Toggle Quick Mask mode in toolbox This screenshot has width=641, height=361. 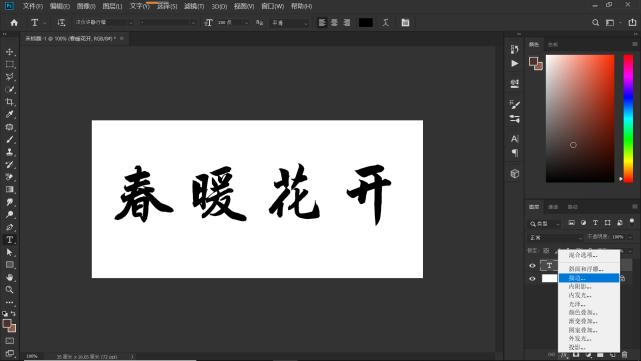pos(9,341)
